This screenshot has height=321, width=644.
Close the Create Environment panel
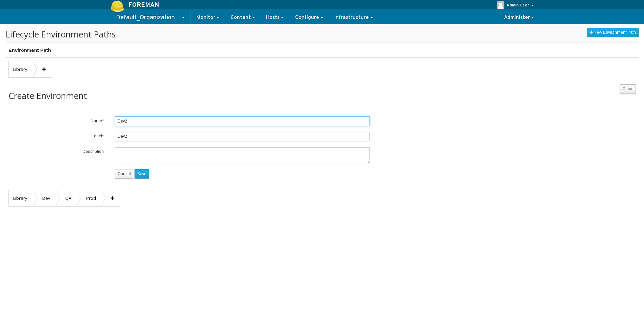[628, 89]
